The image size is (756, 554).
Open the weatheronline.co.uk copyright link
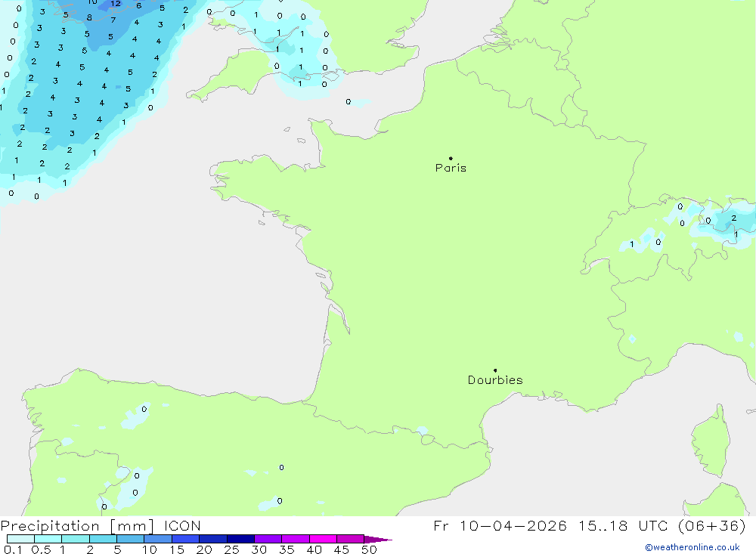pyautogui.click(x=692, y=547)
